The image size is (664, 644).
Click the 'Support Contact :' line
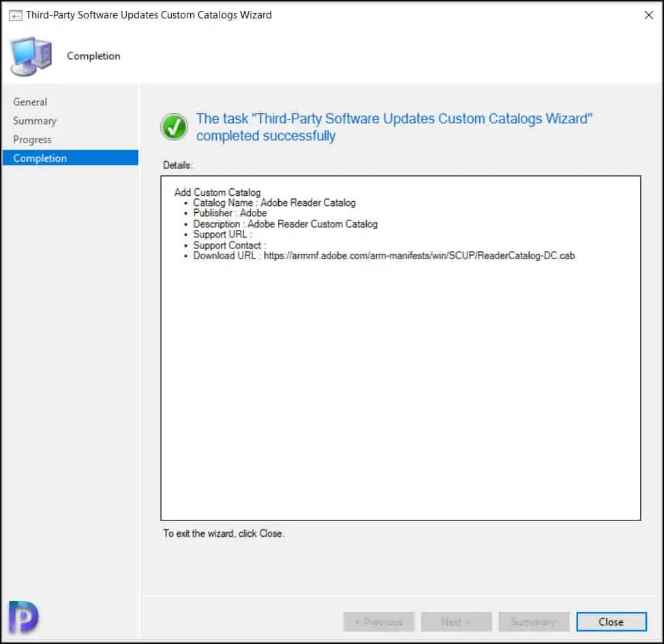point(229,245)
